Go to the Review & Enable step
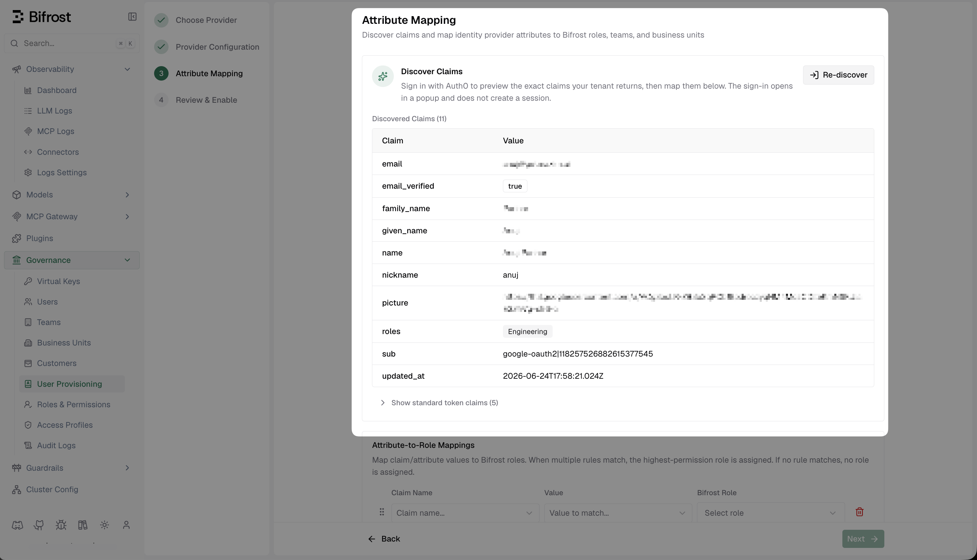The width and height of the screenshot is (977, 560). point(196,100)
